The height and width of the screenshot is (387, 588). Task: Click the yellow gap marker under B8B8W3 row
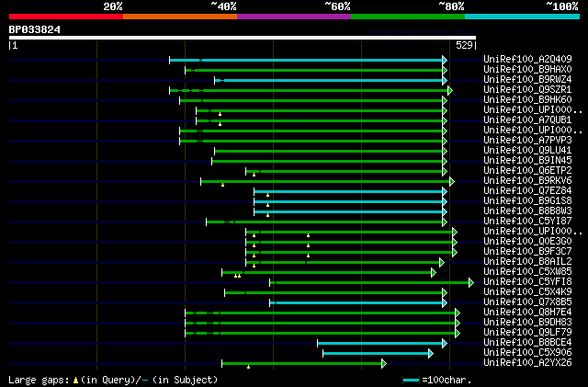click(x=267, y=215)
